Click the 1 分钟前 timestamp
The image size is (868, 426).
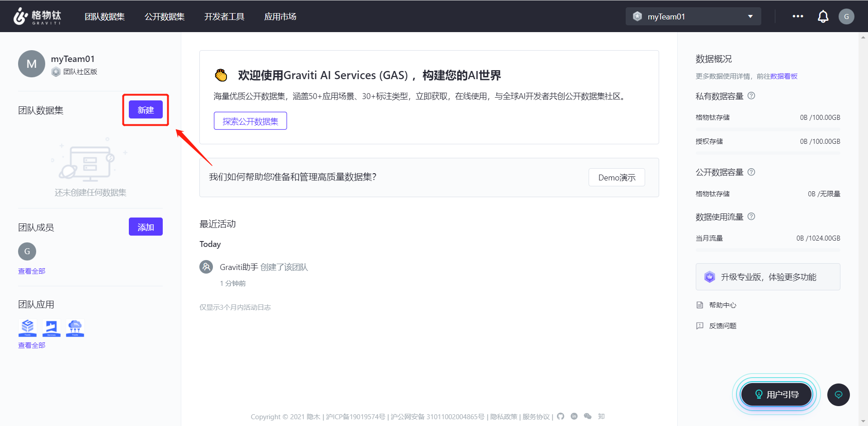(233, 284)
